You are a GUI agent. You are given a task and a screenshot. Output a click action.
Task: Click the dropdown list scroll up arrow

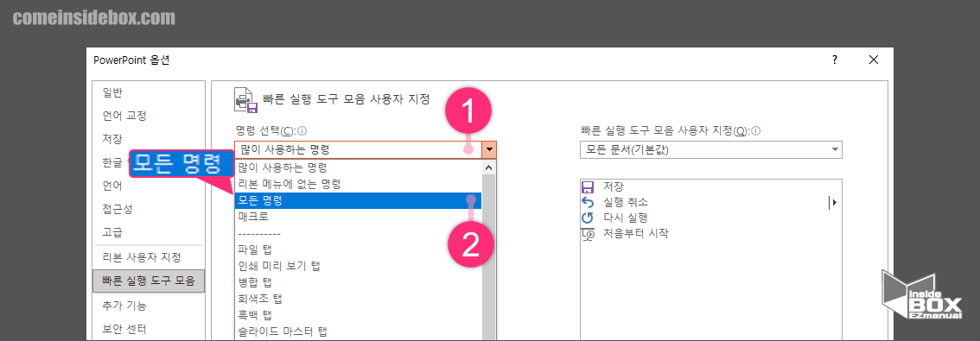[489, 167]
